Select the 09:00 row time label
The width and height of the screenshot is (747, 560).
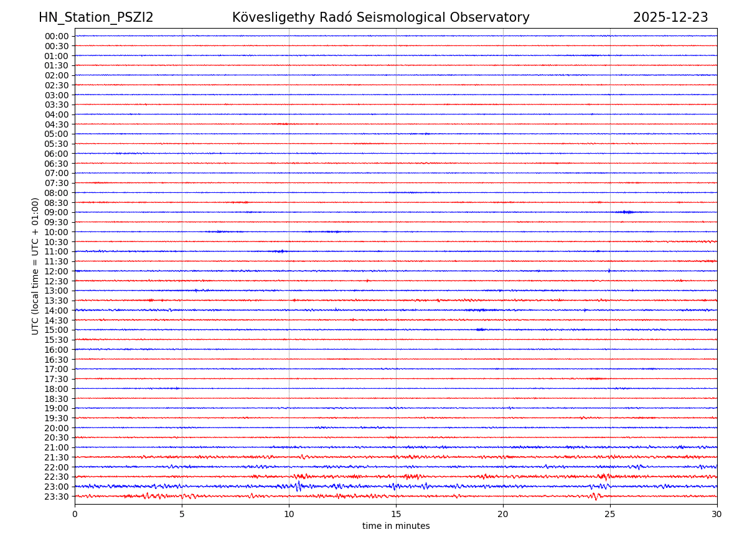pyautogui.click(x=57, y=212)
